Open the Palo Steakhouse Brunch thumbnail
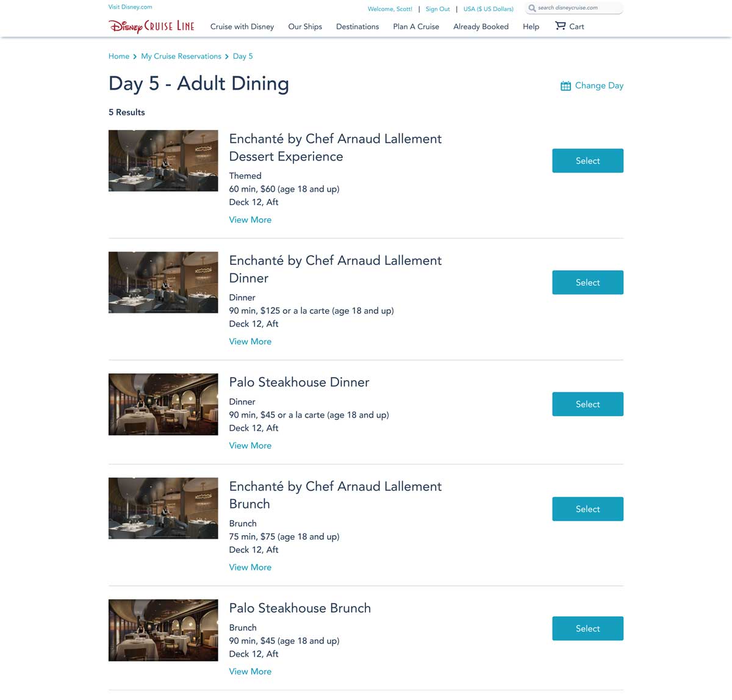The height and width of the screenshot is (700, 732). [163, 630]
